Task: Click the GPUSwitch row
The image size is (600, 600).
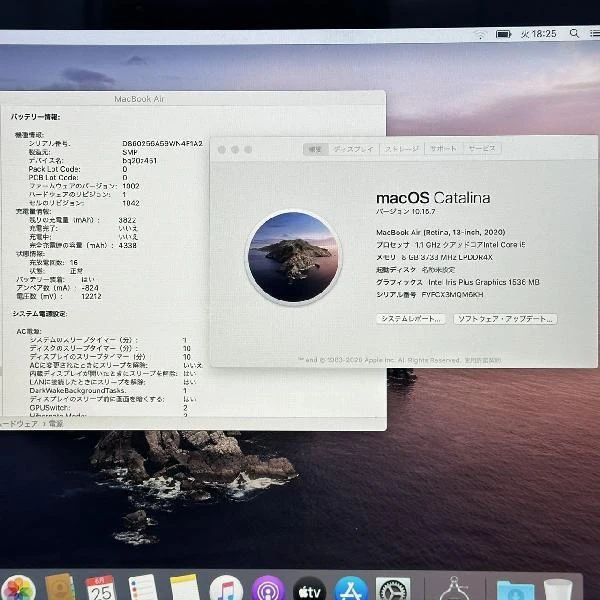Action: click(x=108, y=408)
